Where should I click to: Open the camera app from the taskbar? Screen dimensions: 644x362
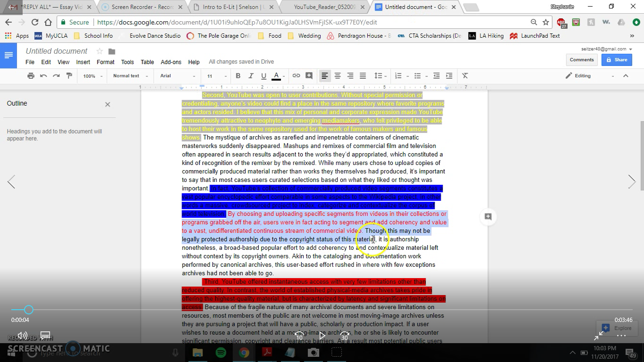click(x=314, y=352)
